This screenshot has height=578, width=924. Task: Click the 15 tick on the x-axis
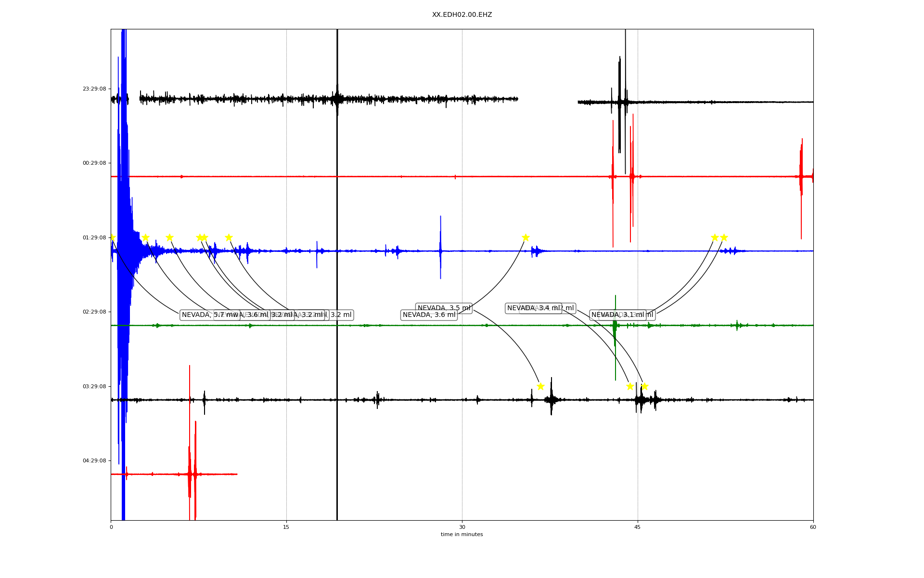pos(286,527)
